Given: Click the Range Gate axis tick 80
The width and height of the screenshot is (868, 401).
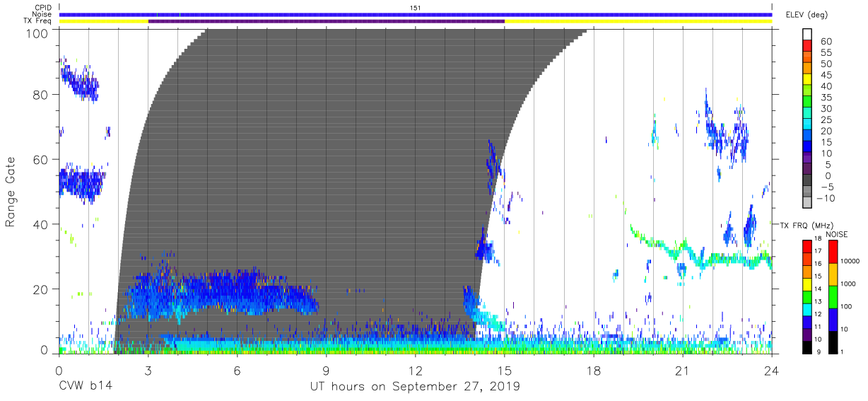Looking at the screenshot, I should tap(41, 95).
